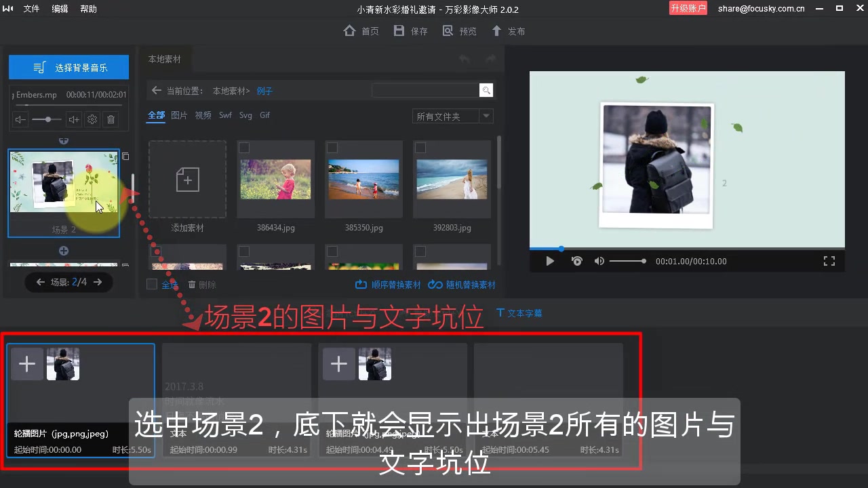Filter materials by Swf
This screenshot has width=868, height=488.
pos(225,115)
